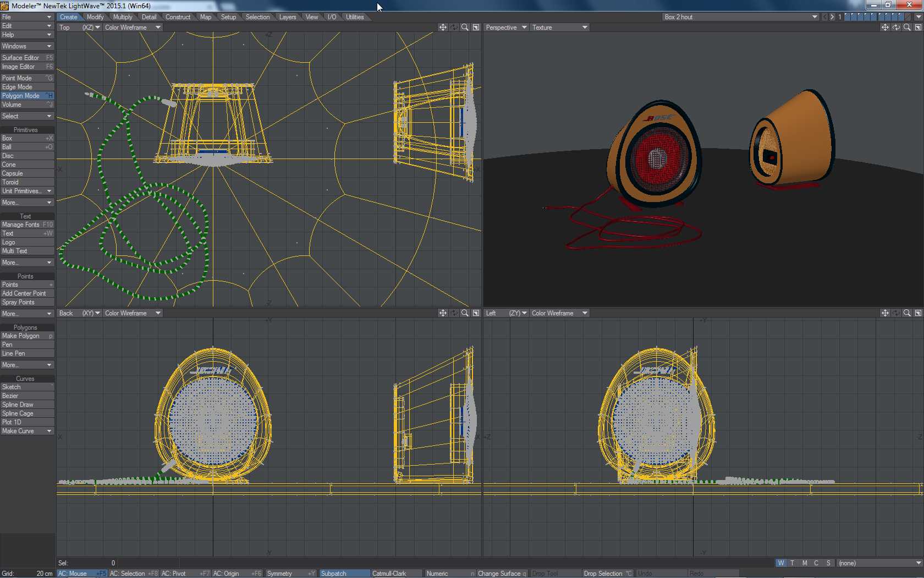Click the rotate icon of the Left viewport
The height and width of the screenshot is (578, 924).
897,313
